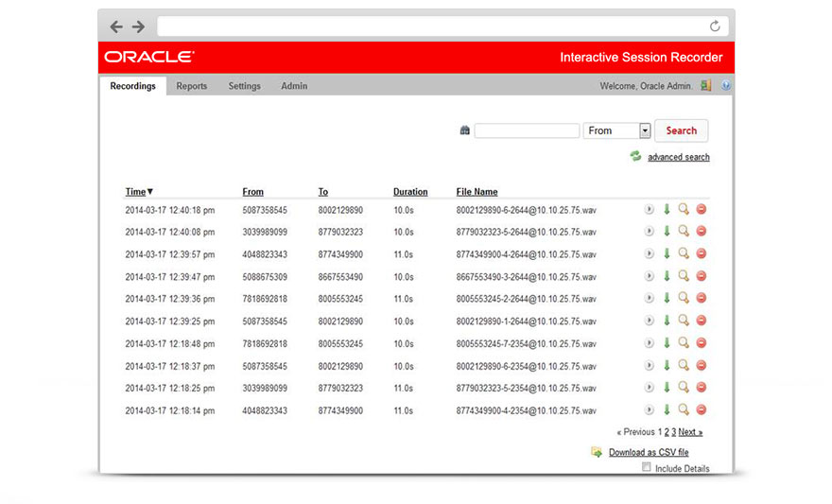View details of the 12:39:57 pm recording

click(x=684, y=253)
